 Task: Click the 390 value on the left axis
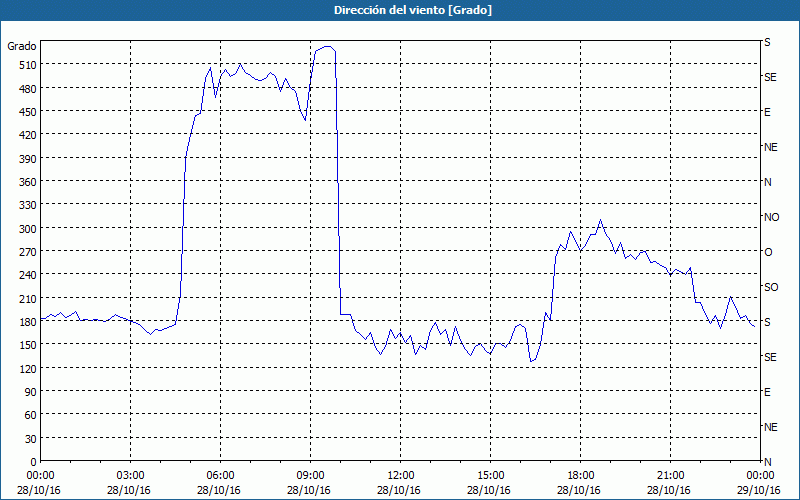28,159
